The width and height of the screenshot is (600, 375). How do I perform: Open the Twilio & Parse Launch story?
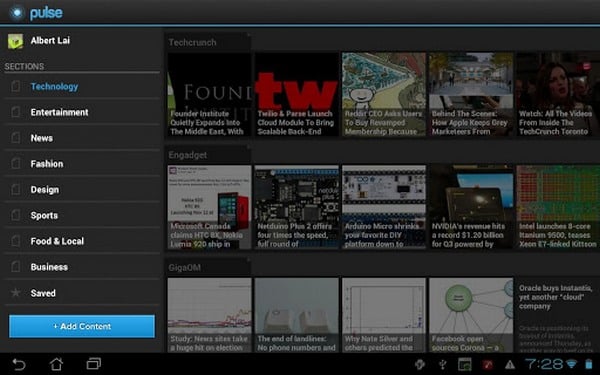[x=297, y=95]
